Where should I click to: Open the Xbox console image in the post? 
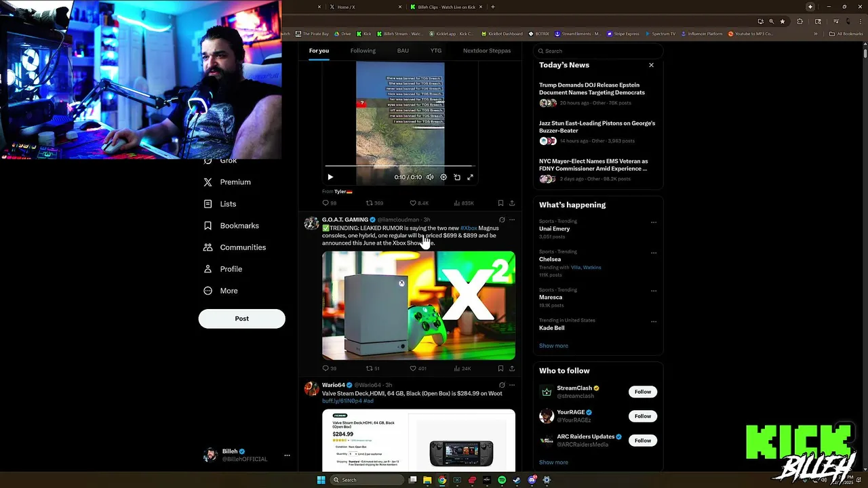click(418, 306)
